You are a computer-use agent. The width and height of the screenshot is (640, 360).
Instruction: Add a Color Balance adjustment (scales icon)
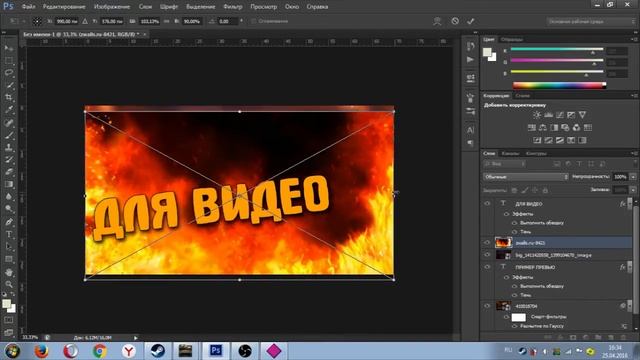click(542, 128)
